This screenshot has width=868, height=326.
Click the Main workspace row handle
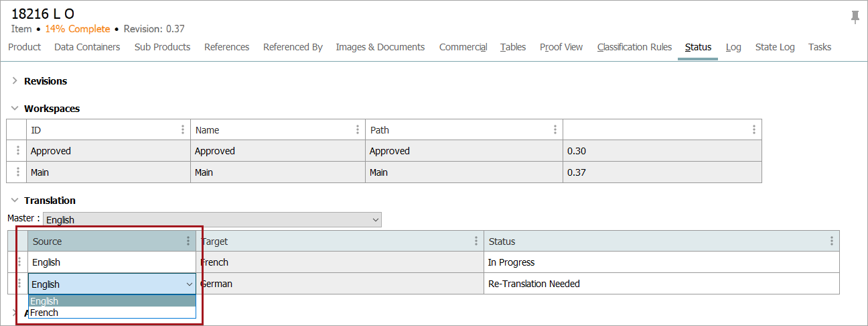17,172
